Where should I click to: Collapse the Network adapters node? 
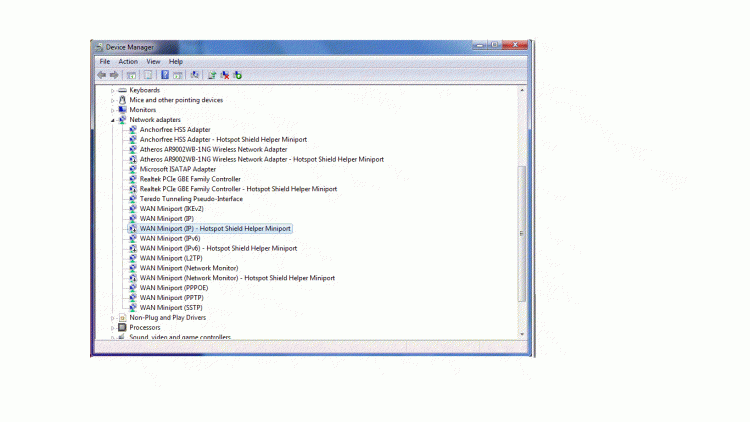[x=113, y=120]
